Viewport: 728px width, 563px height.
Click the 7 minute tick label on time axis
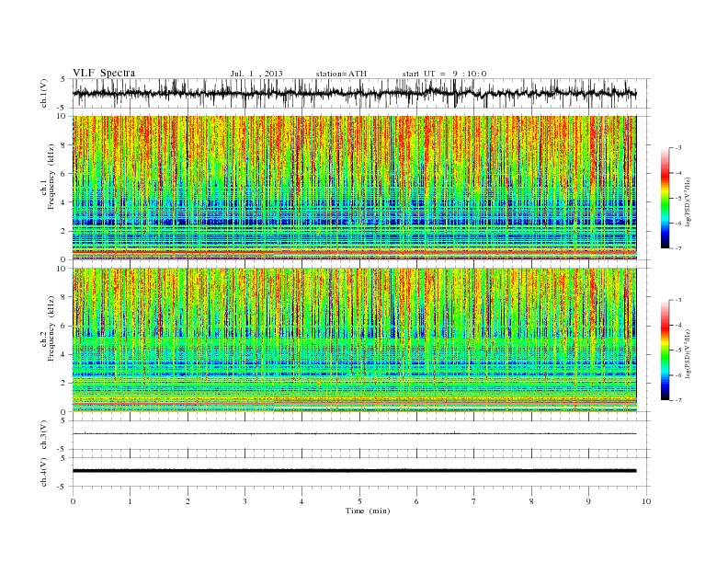pos(474,501)
